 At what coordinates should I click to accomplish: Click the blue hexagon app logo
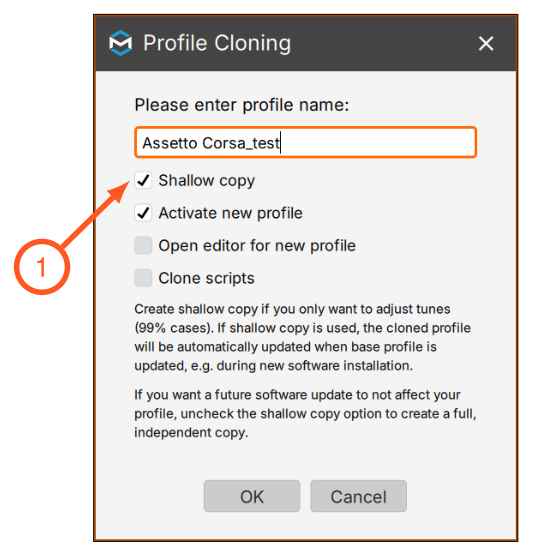pyautogui.click(x=121, y=43)
